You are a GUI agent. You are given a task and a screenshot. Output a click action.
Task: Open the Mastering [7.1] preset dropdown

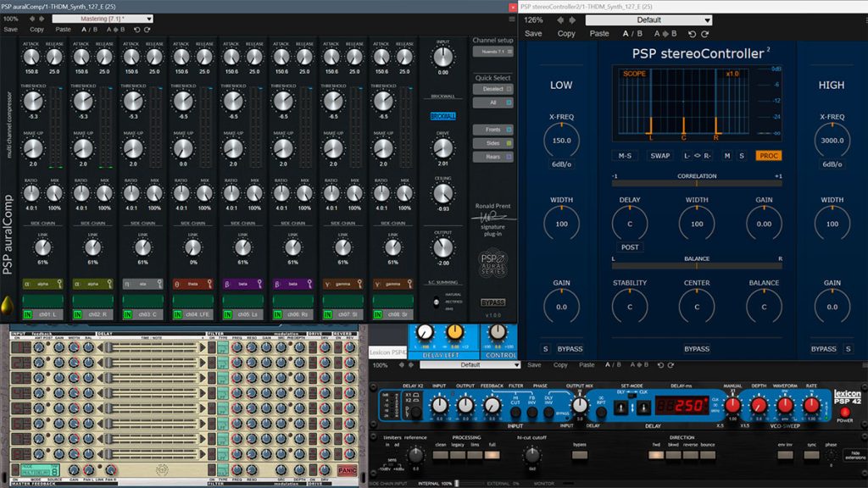tap(103, 19)
